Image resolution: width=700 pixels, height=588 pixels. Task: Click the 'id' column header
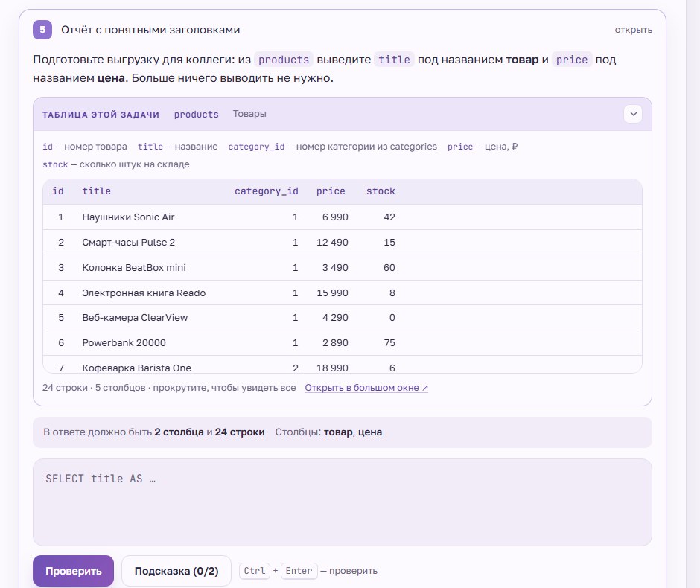pyautogui.click(x=58, y=191)
